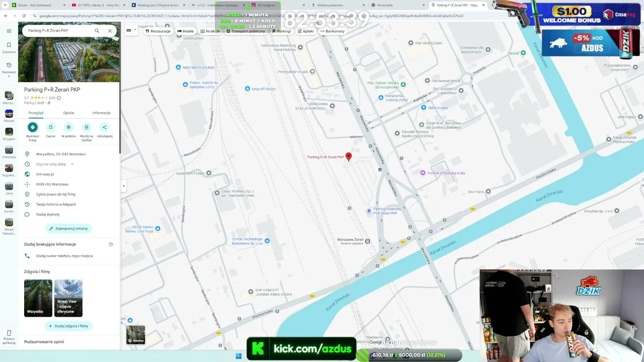Filter map by Restauracje
644x362 pixels.
(158, 31)
